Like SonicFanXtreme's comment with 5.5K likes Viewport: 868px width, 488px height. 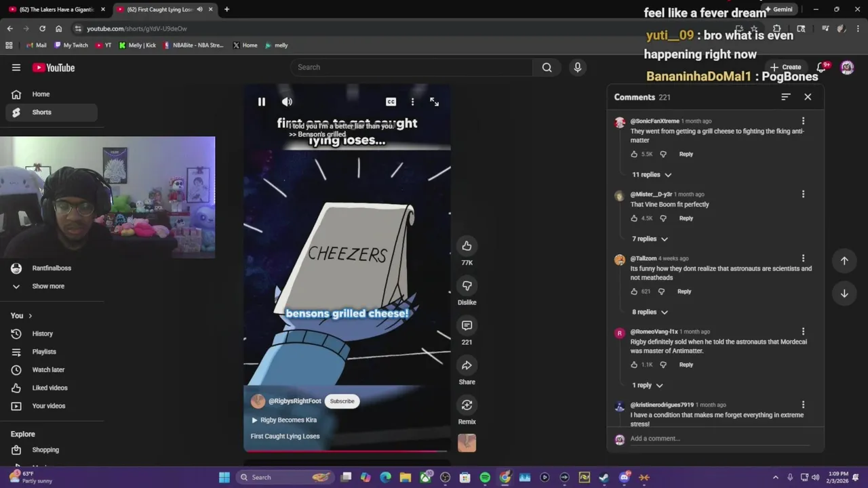click(x=634, y=154)
